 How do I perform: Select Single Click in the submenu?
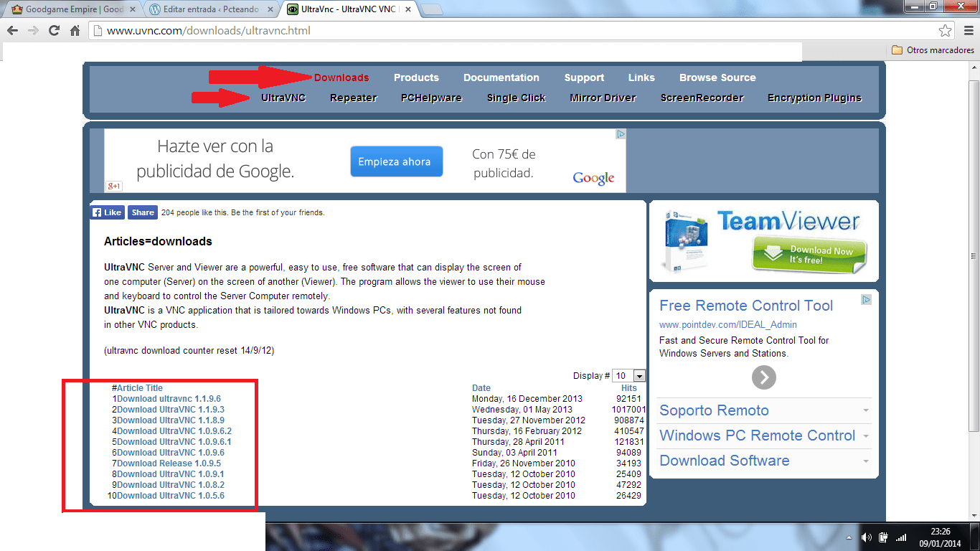coord(516,98)
